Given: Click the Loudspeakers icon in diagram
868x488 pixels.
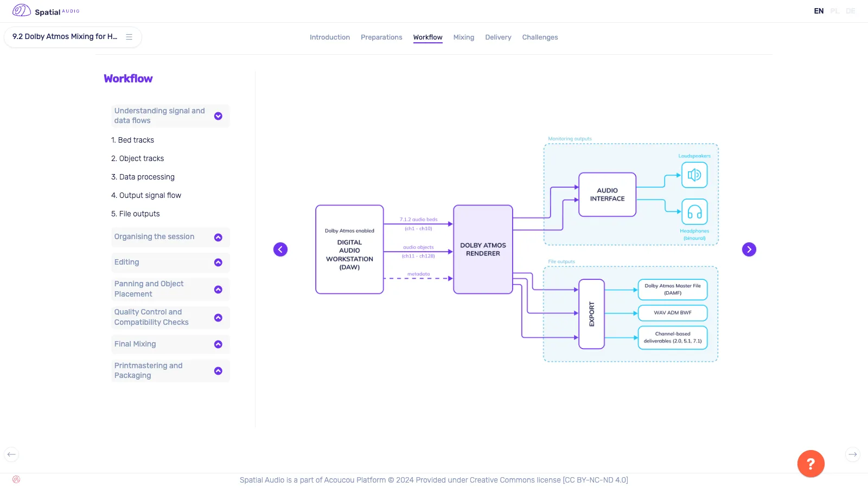Looking at the screenshot, I should click(x=694, y=175).
